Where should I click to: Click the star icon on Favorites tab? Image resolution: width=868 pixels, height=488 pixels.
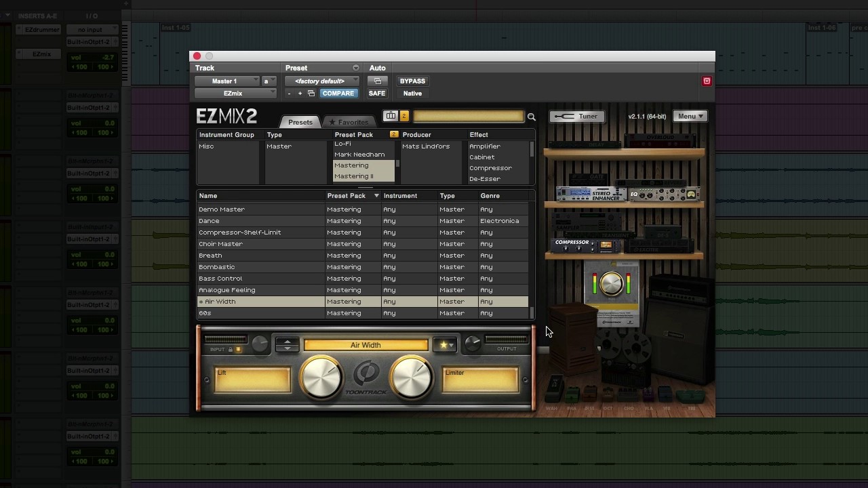332,123
